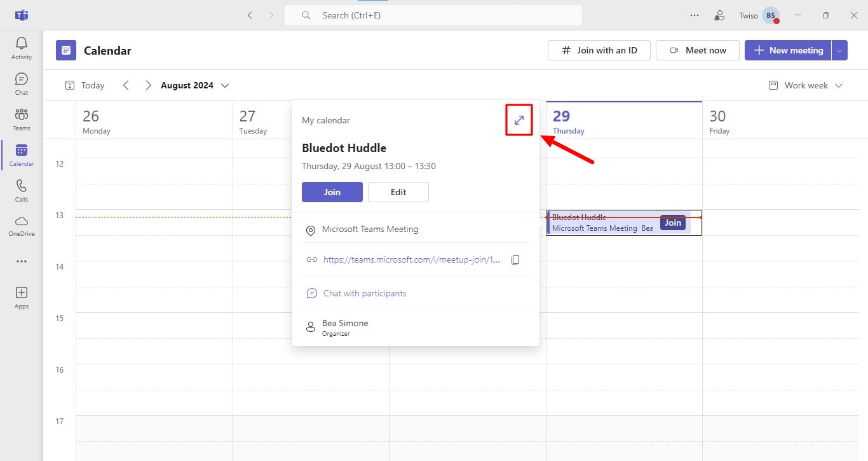Go to Teams in the sidebar
The image size is (868, 461).
click(22, 120)
